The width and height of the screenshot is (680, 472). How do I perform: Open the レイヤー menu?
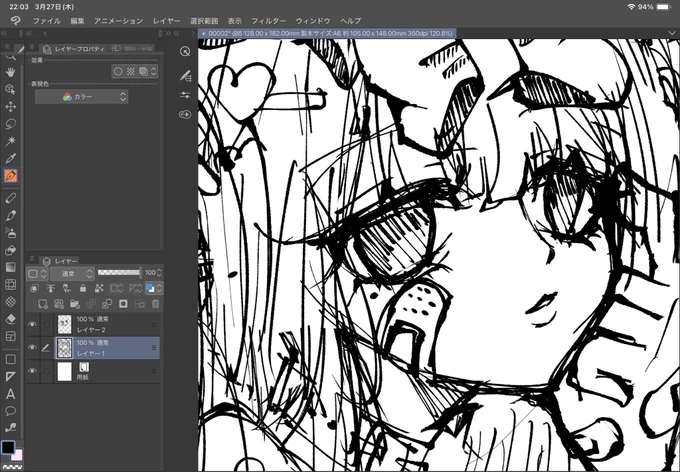[x=167, y=21]
